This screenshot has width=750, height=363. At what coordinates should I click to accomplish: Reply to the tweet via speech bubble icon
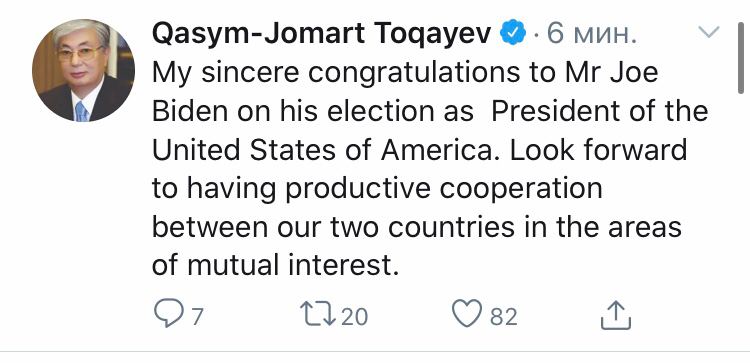click(x=169, y=314)
